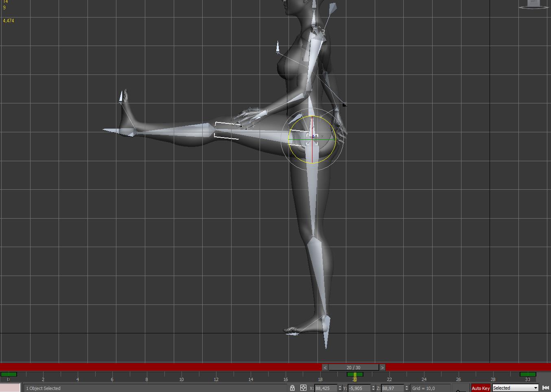Select the raised foot toe helper
551x392 pixels.
tap(121, 96)
